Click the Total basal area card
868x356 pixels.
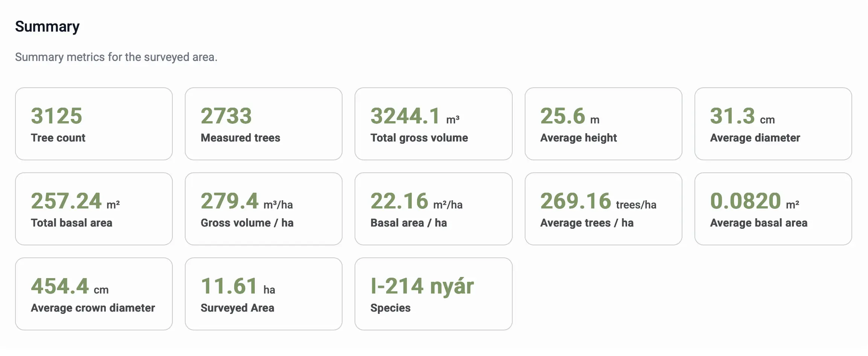94,209
